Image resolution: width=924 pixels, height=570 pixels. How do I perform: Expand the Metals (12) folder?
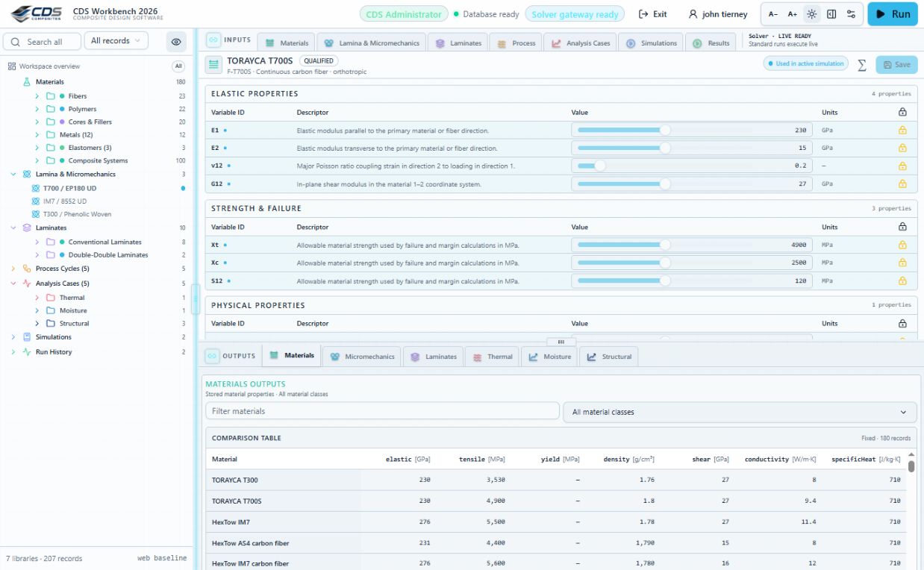click(37, 135)
